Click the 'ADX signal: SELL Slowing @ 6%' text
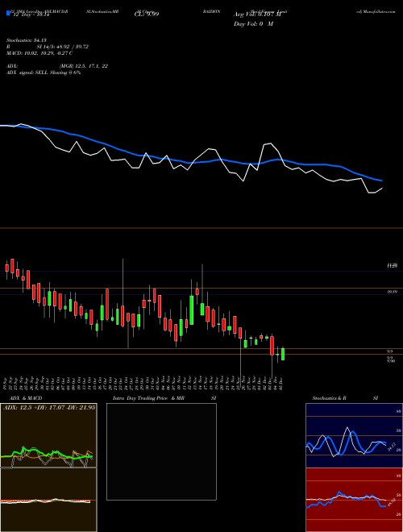403x532 pixels. pyautogui.click(x=44, y=73)
